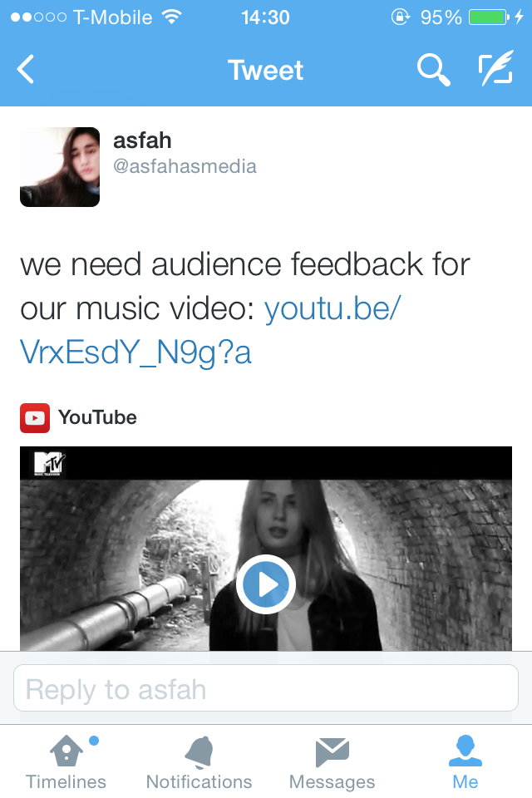The width and height of the screenshot is (532, 798).
Task: Open search with the magnifying glass icon
Action: 434,70
